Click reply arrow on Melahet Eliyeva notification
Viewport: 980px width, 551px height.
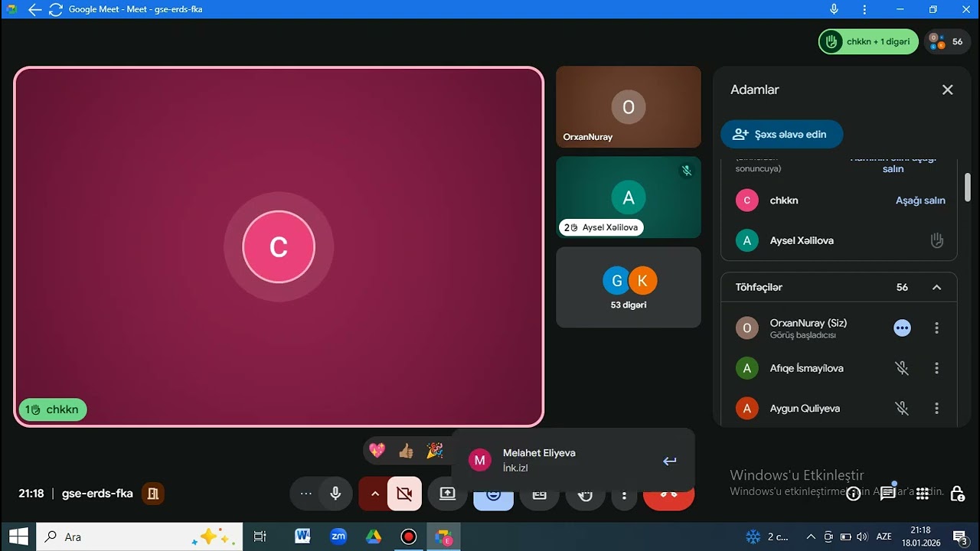(670, 461)
